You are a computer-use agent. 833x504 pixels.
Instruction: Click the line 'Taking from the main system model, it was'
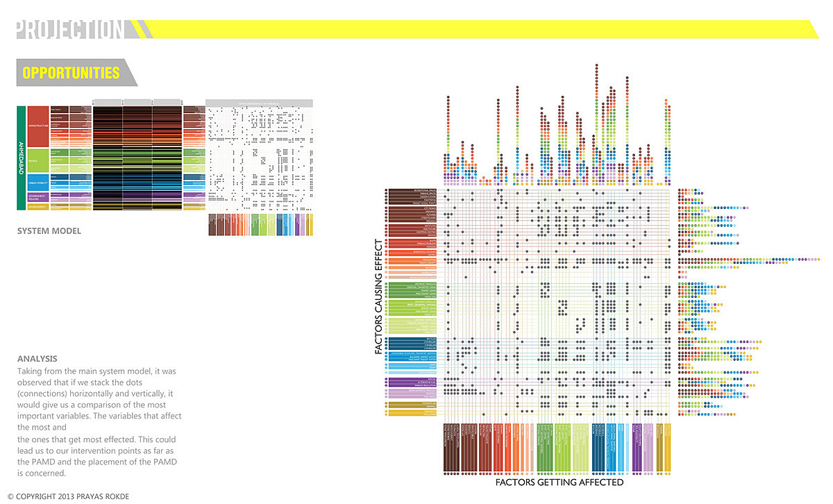tap(96, 372)
